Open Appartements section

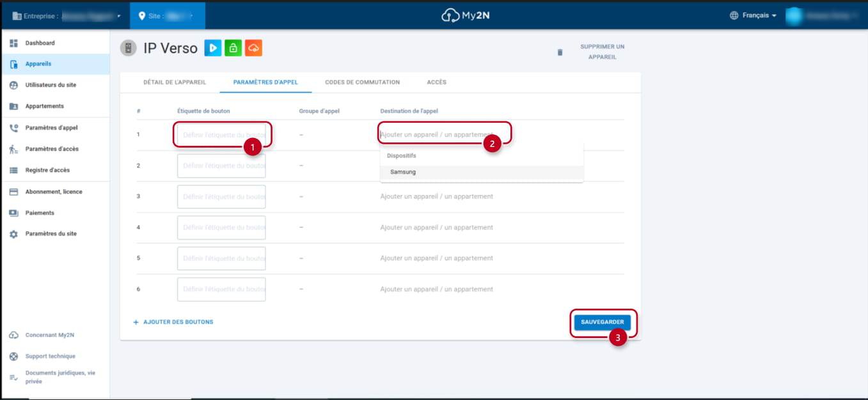click(x=45, y=106)
